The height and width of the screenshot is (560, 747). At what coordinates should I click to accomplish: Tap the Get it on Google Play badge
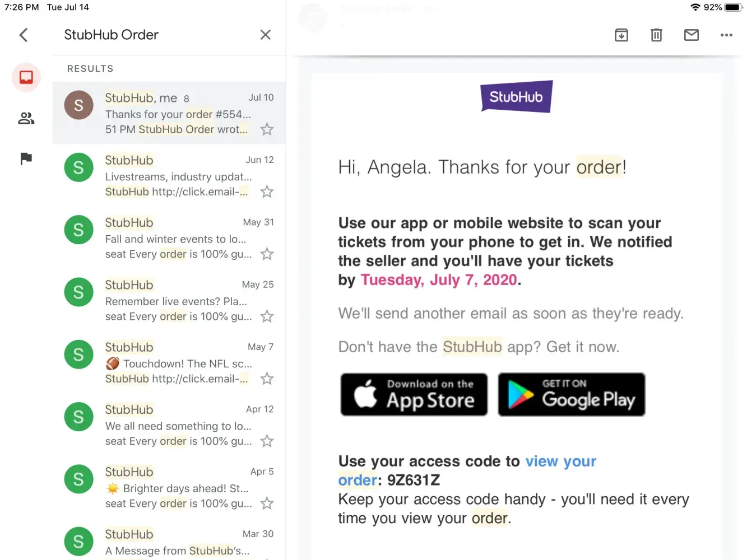tap(572, 394)
